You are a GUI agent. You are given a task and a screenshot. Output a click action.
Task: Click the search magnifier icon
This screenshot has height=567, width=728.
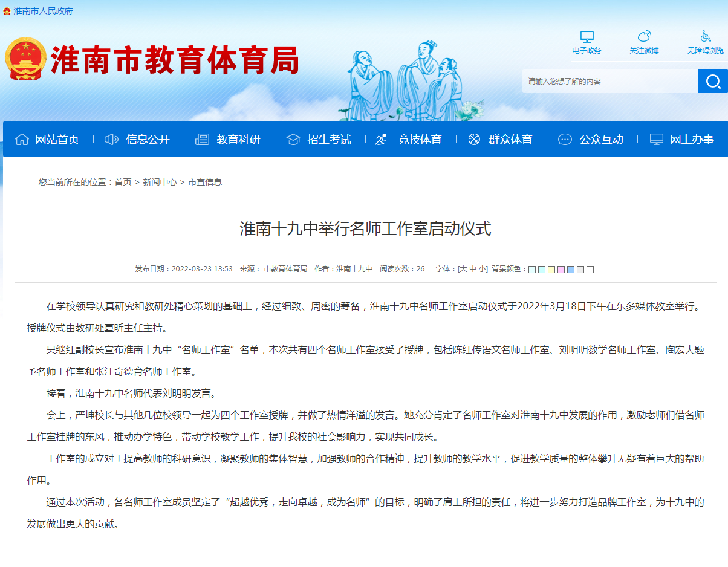click(x=713, y=80)
